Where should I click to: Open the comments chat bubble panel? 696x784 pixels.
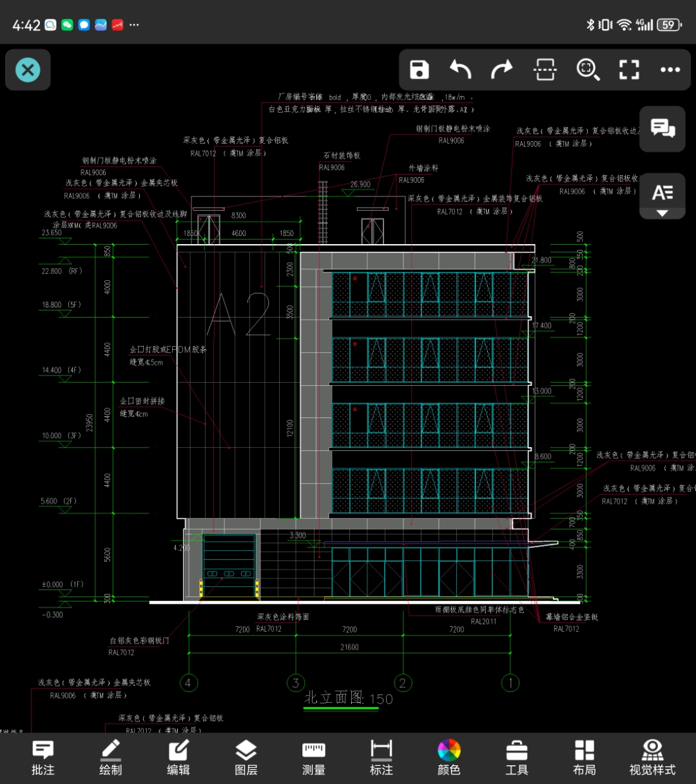click(x=662, y=129)
